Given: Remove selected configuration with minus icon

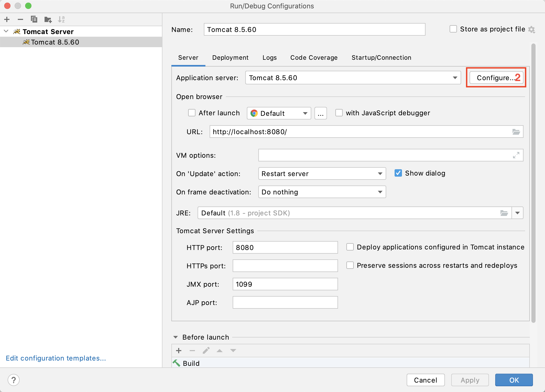Looking at the screenshot, I should click(20, 19).
